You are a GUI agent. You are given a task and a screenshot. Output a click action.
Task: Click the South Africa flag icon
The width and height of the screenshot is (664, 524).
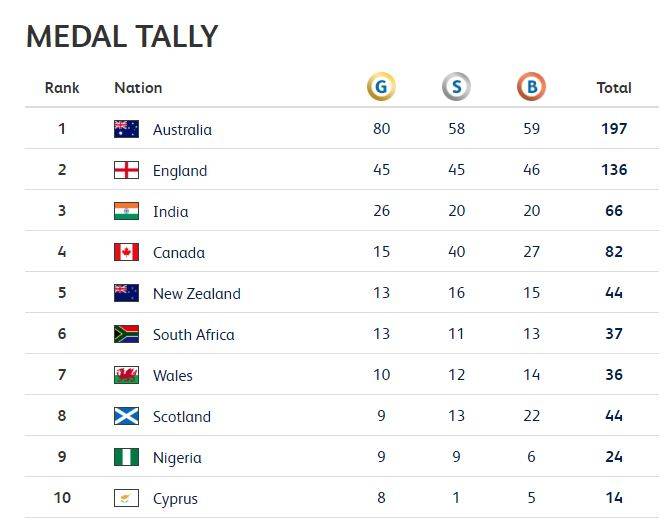[x=126, y=334]
